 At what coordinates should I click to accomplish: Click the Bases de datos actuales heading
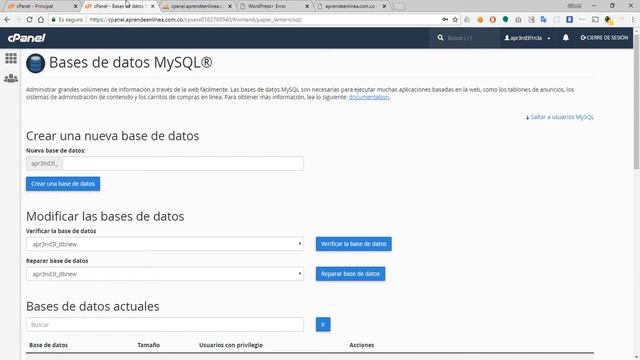tap(93, 306)
